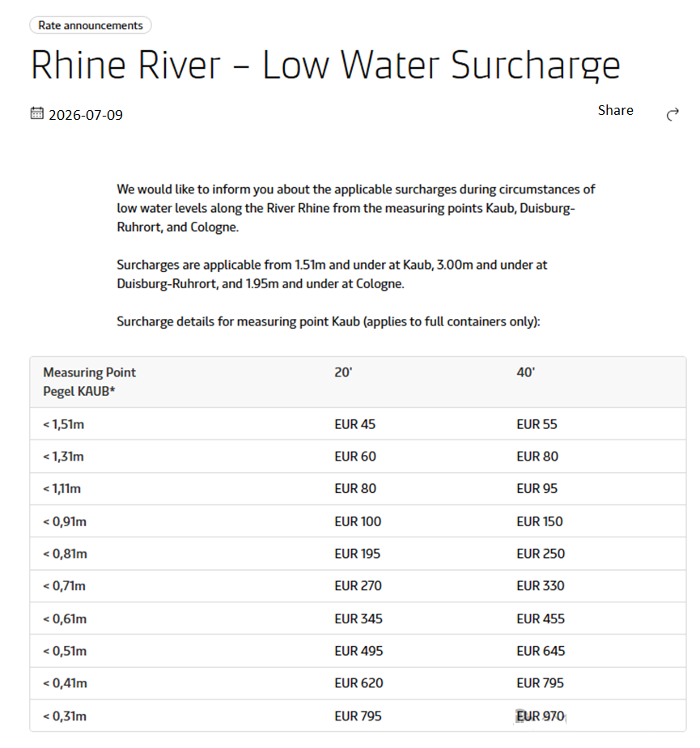Screen dimensions: 700x748
Task: Click the EUR 645 cell
Action: (541, 651)
